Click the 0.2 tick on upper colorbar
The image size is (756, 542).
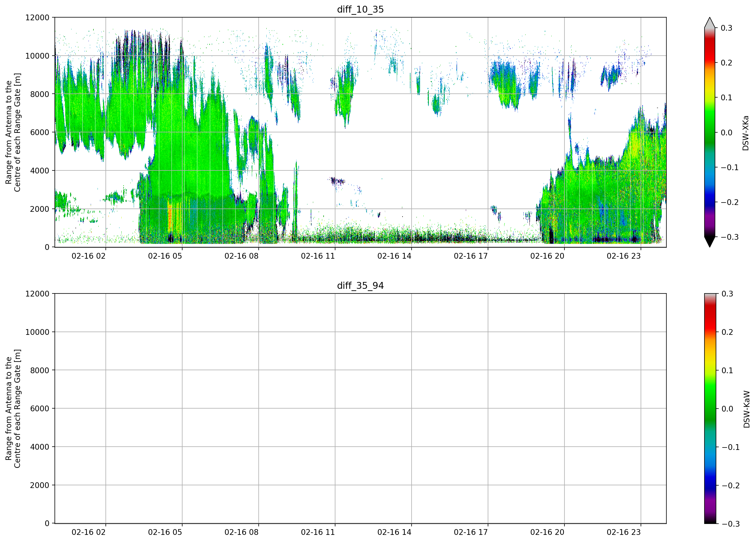tap(726, 63)
